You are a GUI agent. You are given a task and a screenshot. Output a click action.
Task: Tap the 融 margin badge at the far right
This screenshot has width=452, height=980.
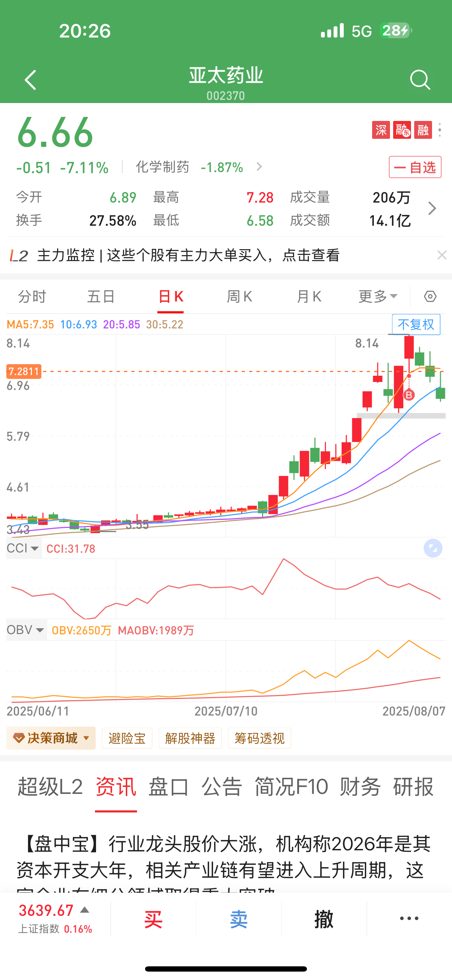[423, 130]
